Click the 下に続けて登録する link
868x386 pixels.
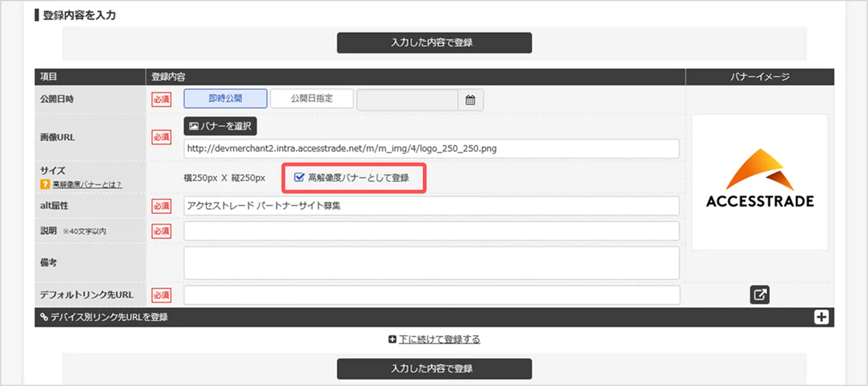coord(441,339)
